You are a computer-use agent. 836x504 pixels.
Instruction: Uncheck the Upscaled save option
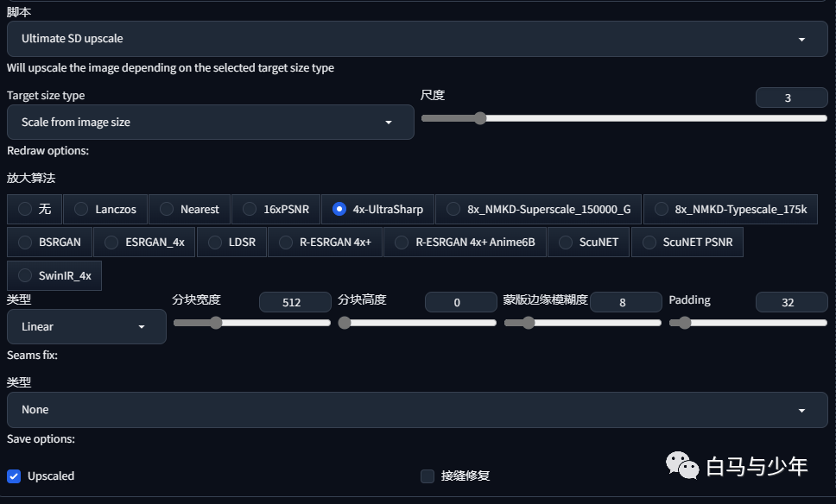point(14,476)
